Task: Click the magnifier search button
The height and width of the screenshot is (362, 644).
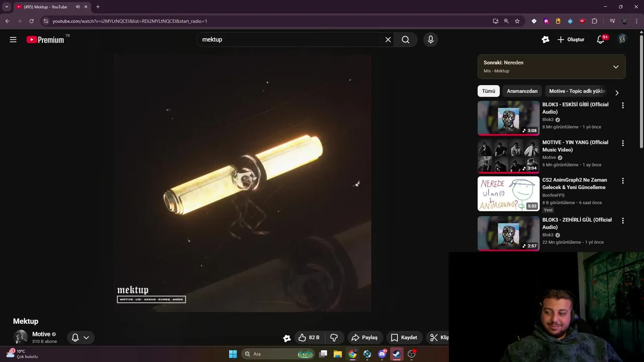Action: [406, 40]
